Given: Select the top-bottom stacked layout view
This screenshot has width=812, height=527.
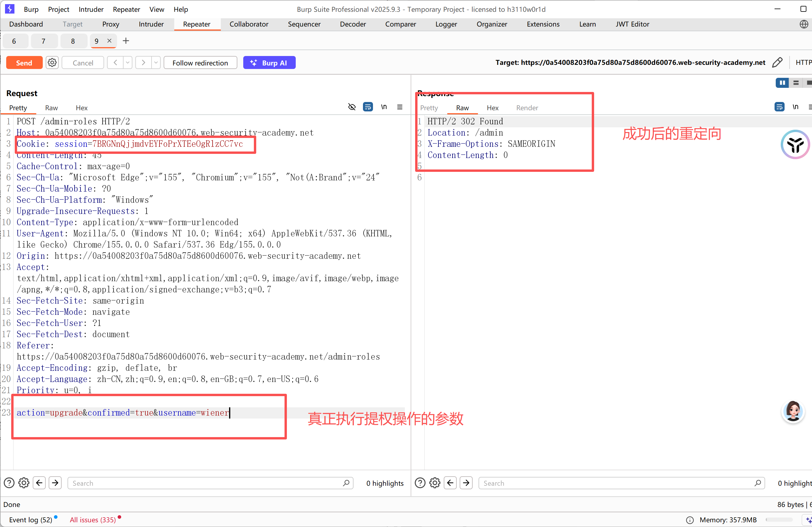Looking at the screenshot, I should click(x=796, y=83).
